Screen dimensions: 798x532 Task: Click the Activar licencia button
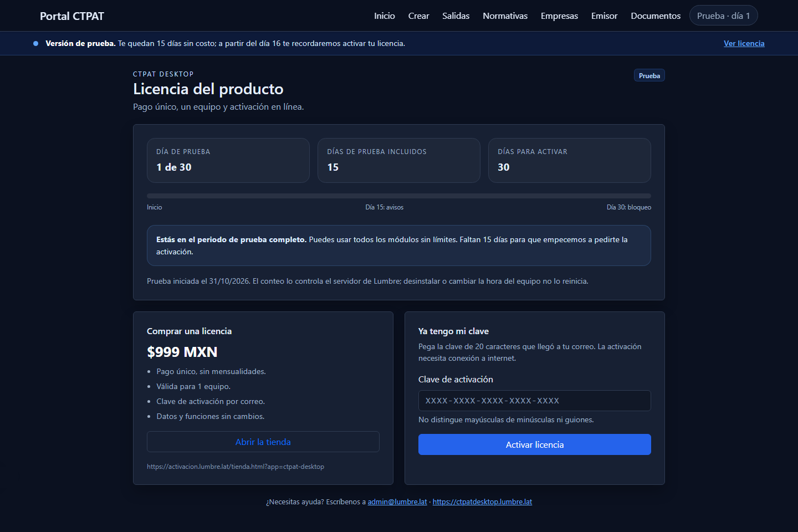click(535, 444)
